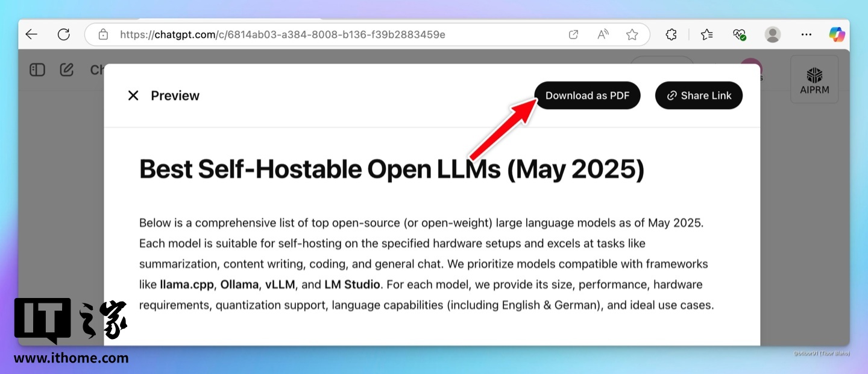This screenshot has height=374, width=868.
Task: Click the Best Self-Hostable Open LLMs heading
Action: coord(392,170)
